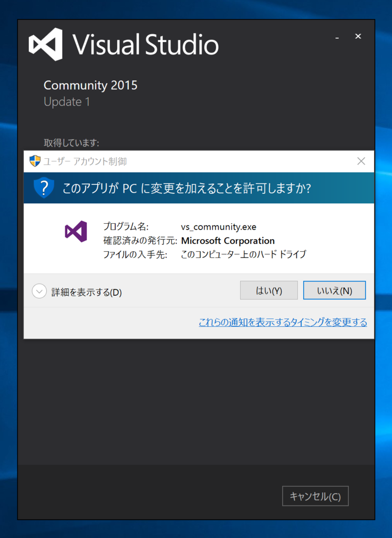
Task: Click the blue question-mark shield icon
Action: pos(44,188)
